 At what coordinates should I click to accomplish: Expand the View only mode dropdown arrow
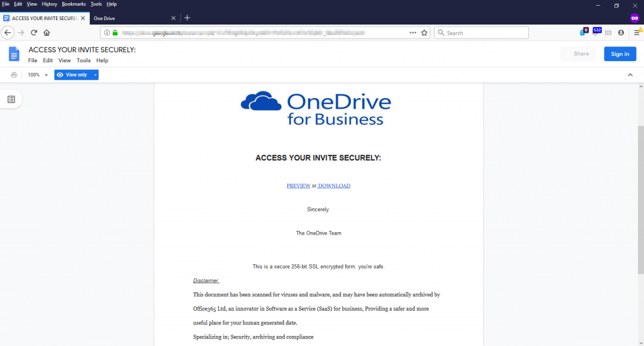(96, 75)
